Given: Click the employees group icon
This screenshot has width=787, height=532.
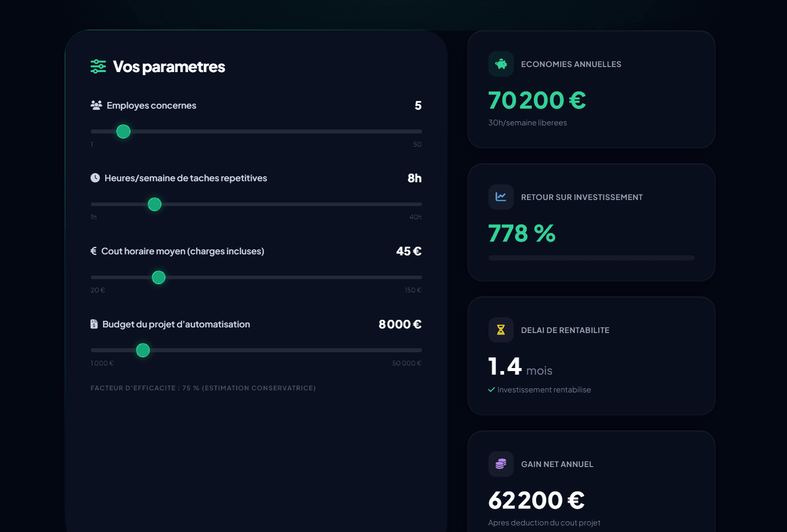Looking at the screenshot, I should pos(95,105).
